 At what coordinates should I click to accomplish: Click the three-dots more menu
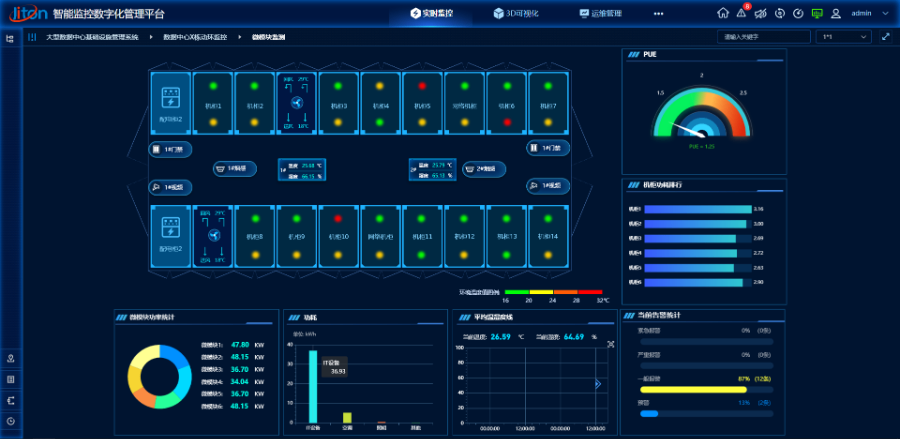tap(658, 14)
